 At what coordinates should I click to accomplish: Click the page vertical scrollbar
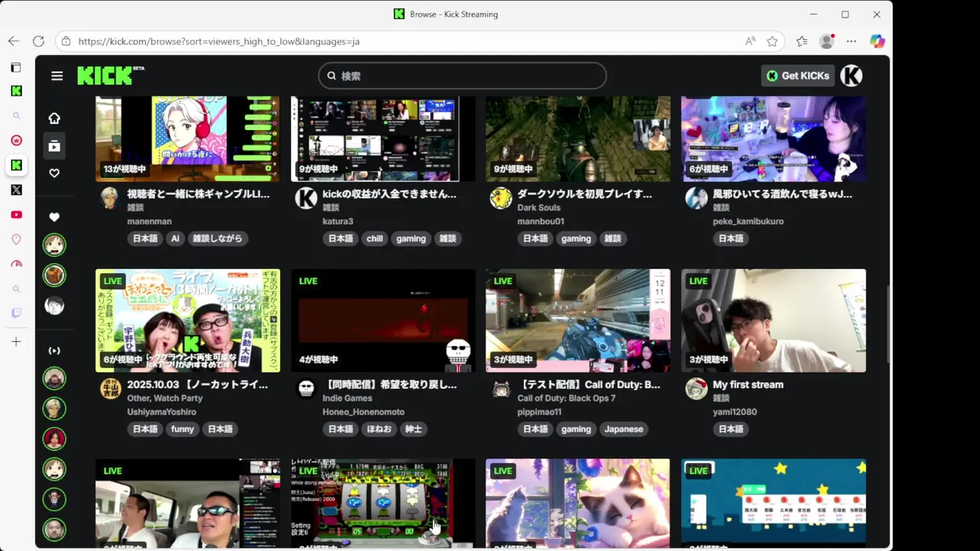pos(888,324)
